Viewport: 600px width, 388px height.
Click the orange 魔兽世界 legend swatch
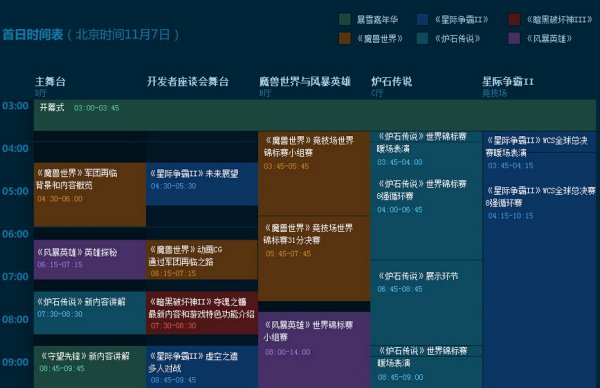click(345, 38)
